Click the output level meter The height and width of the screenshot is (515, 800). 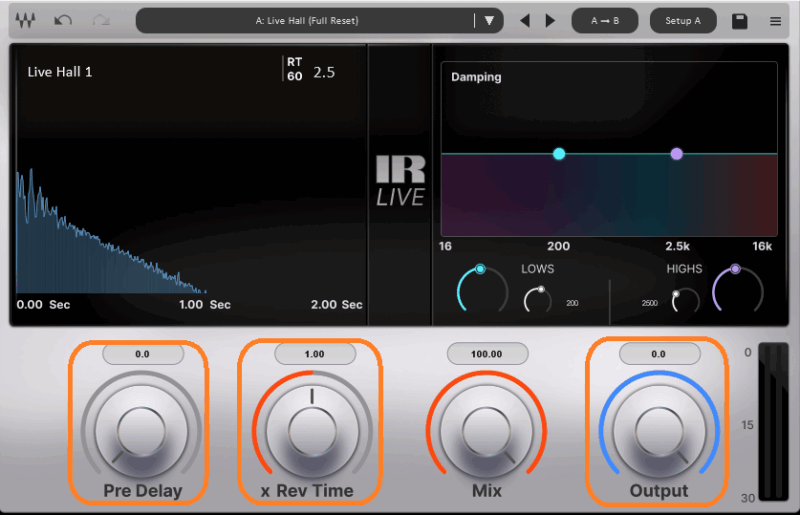(x=773, y=422)
